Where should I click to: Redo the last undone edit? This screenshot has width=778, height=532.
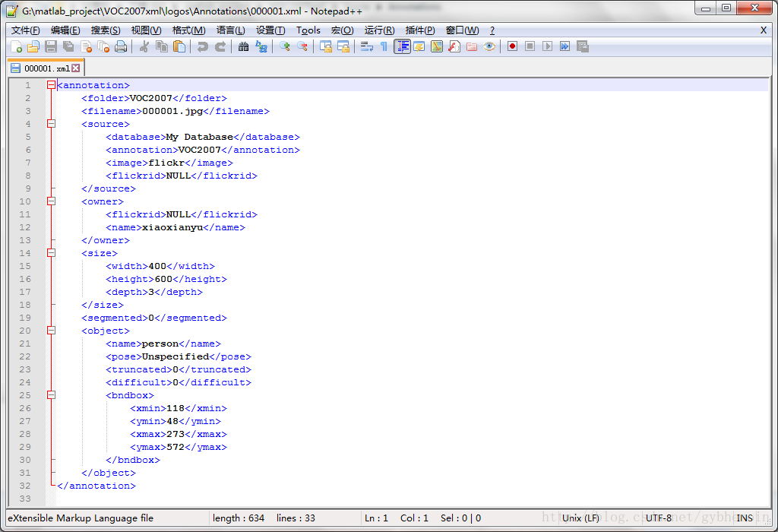point(220,46)
